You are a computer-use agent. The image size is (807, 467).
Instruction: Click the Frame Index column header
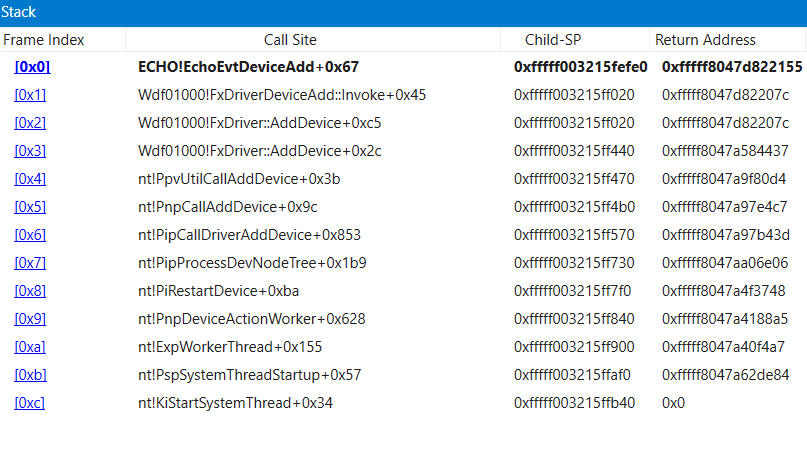point(44,40)
